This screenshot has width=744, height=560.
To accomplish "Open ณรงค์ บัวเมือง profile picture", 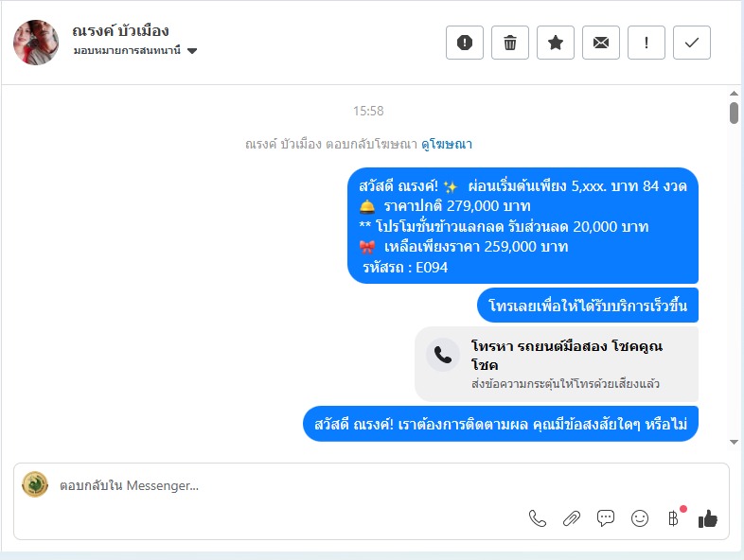I will coord(36,43).
